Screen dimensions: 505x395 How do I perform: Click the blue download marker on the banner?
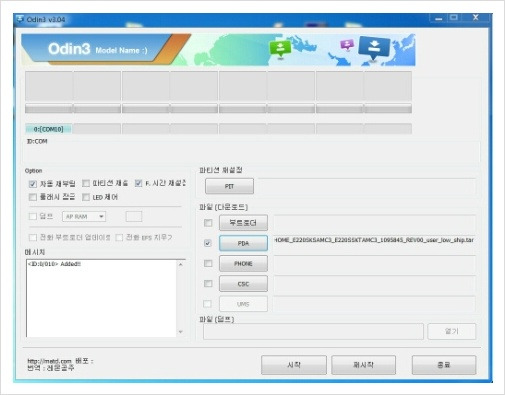[374, 48]
